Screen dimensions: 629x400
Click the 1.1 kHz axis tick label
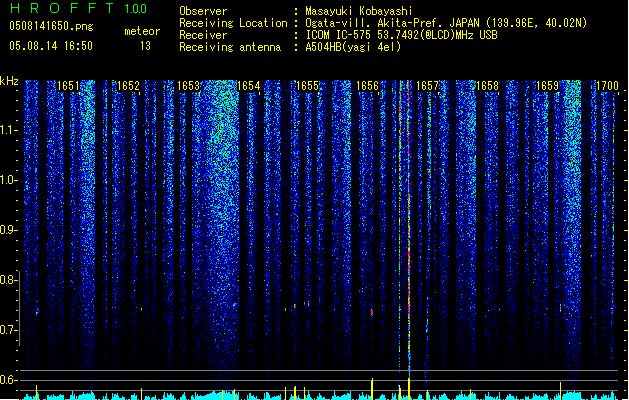click(x=8, y=130)
